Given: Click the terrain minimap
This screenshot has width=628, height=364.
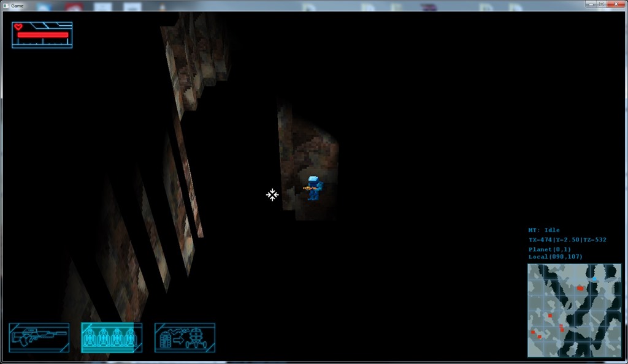Looking at the screenshot, I should tap(574, 311).
